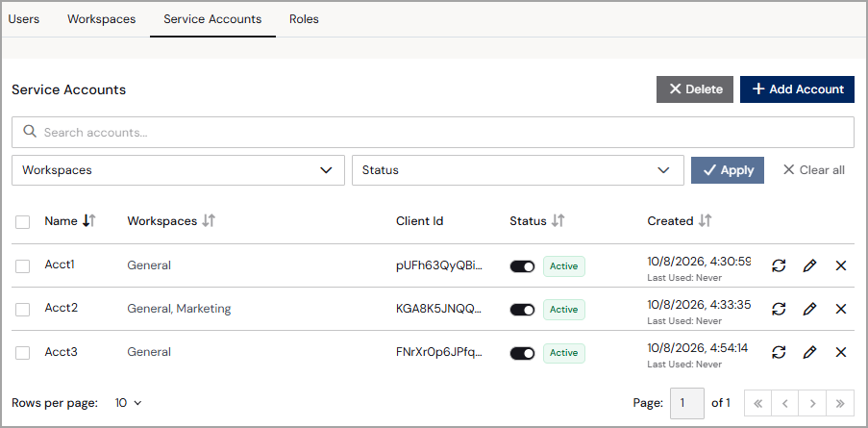This screenshot has height=428, width=868.
Task: Sort by Workspaces column arrows
Action: click(209, 221)
